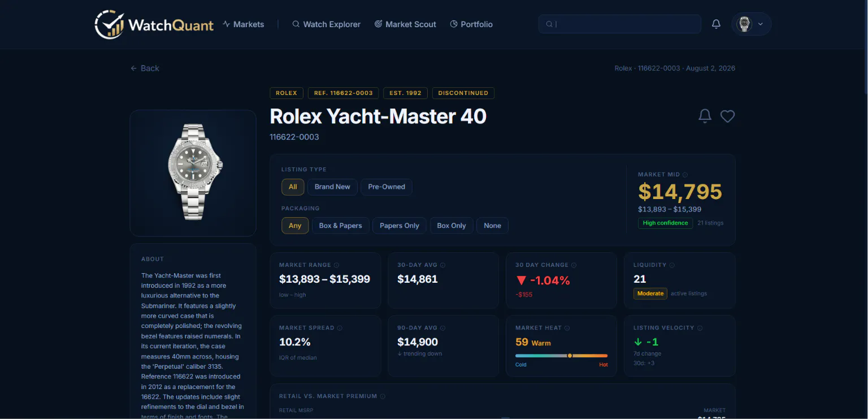Screen dimensions: 868x419
Task: Set price alert bell for Yacht-Master
Action: (x=705, y=116)
